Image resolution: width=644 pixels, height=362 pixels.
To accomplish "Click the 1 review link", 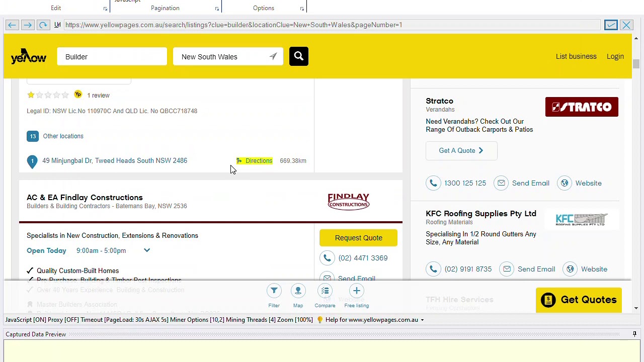I will coord(98,96).
